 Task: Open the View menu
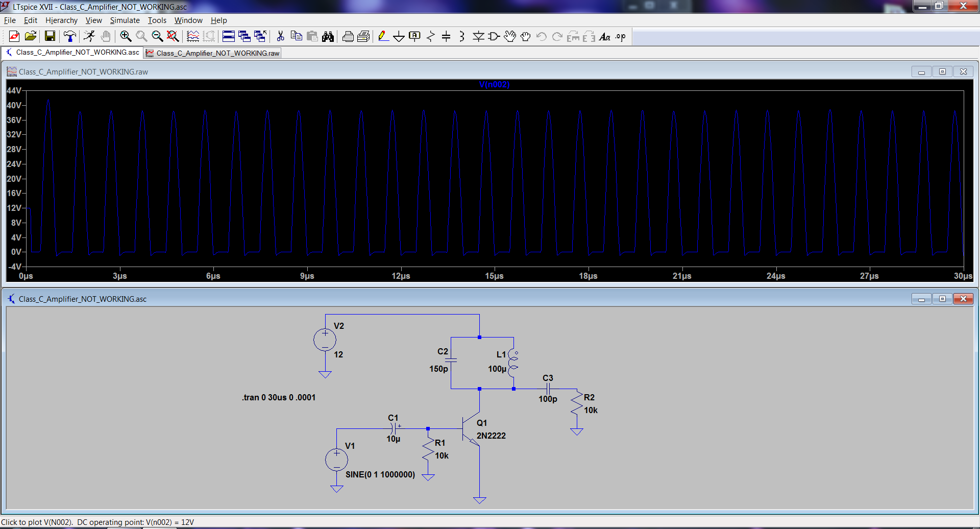pos(93,20)
